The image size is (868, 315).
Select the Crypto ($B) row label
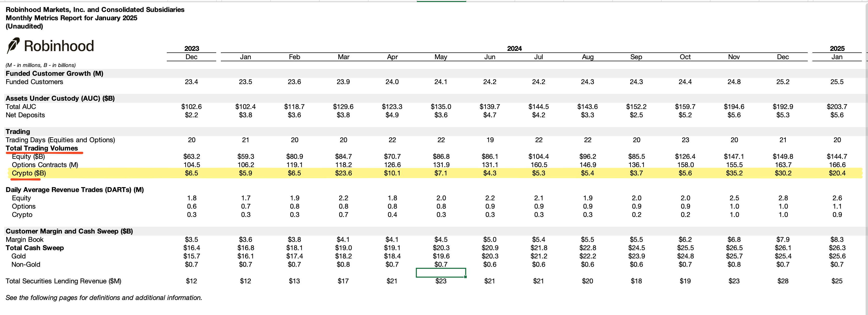pos(29,173)
